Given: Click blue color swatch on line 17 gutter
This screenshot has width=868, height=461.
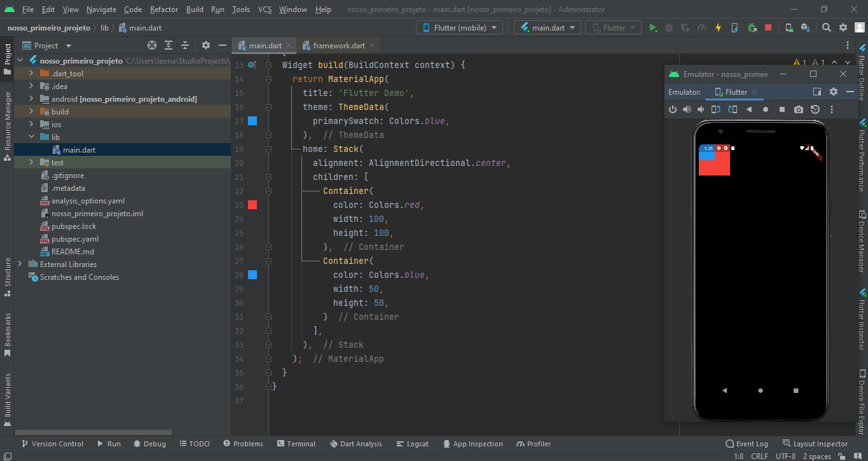Looking at the screenshot, I should pos(252,121).
